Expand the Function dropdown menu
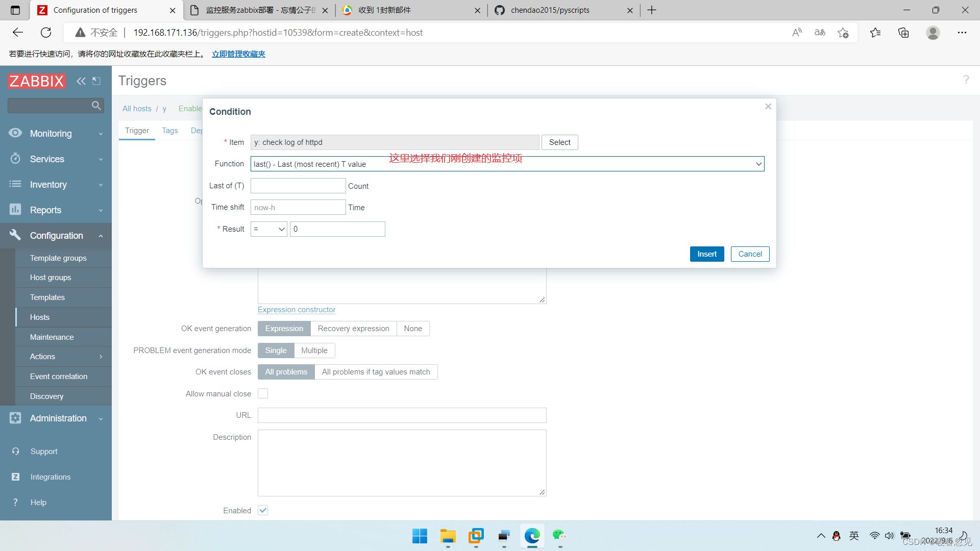Viewport: 980px width, 551px height. (757, 164)
